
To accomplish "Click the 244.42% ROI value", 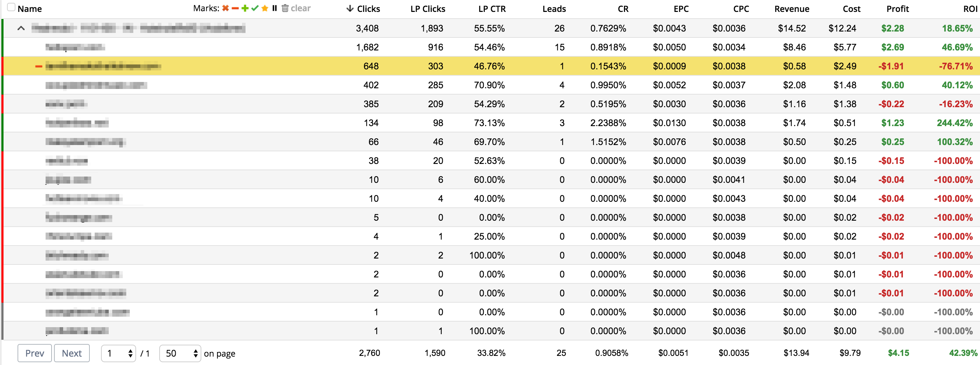I will point(954,123).
